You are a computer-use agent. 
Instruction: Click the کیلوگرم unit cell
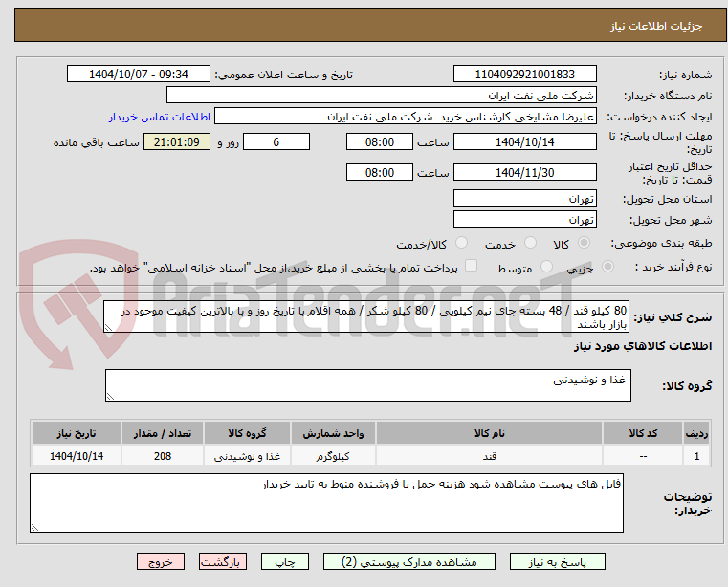coord(333,456)
